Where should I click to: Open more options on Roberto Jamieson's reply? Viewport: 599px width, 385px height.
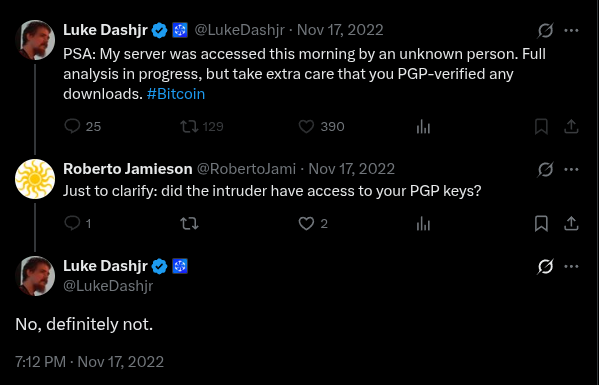click(x=571, y=169)
